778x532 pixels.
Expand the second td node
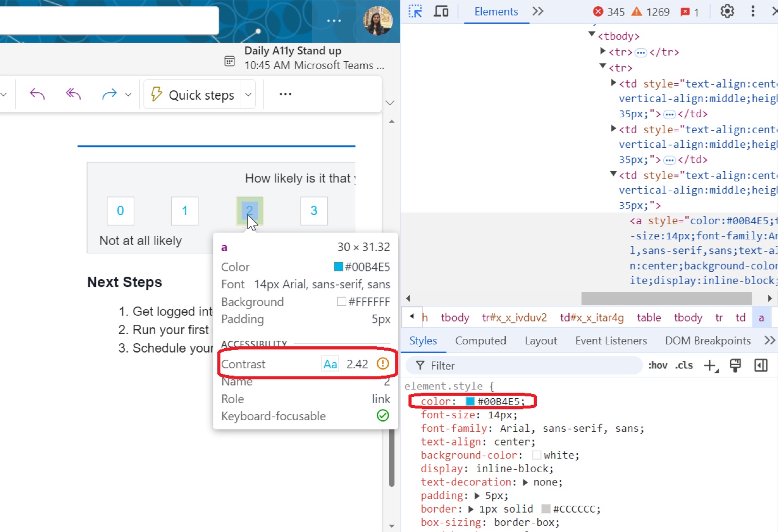[614, 128]
